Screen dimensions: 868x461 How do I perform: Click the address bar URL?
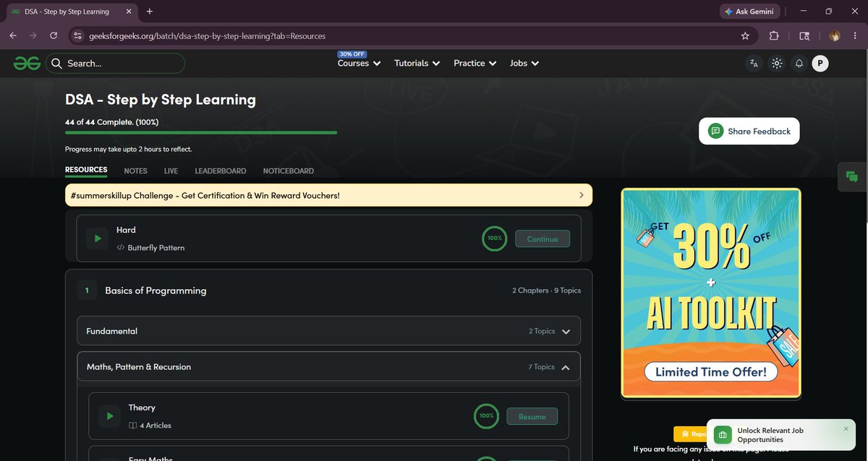[207, 35]
